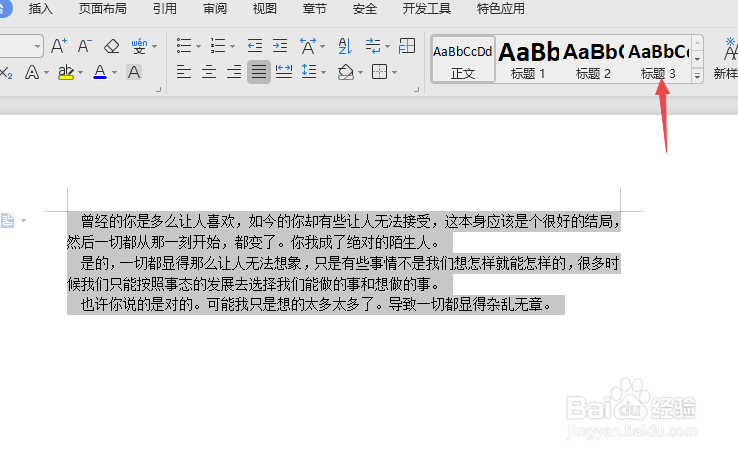The image size is (738, 457).
Task: Expand text effect dropdown arrow
Action: click(46, 73)
